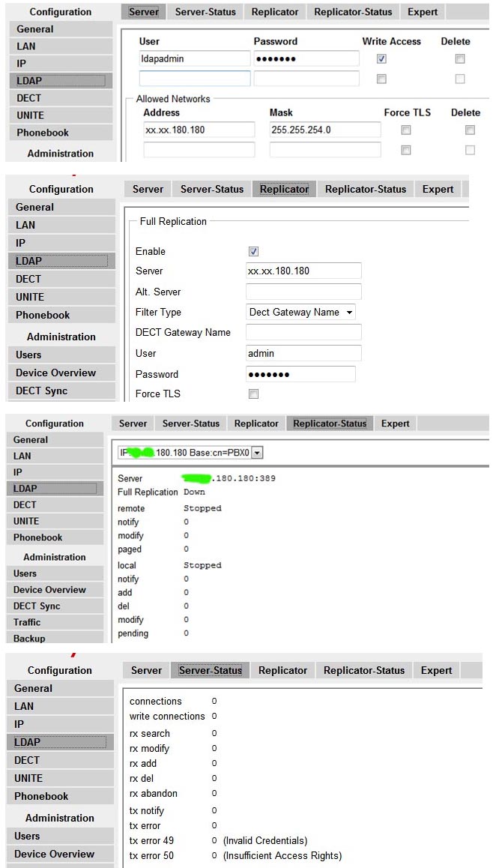In the user-table screenshot, select General in sidebar
Screen dimensions: 493x868
pos(61,29)
